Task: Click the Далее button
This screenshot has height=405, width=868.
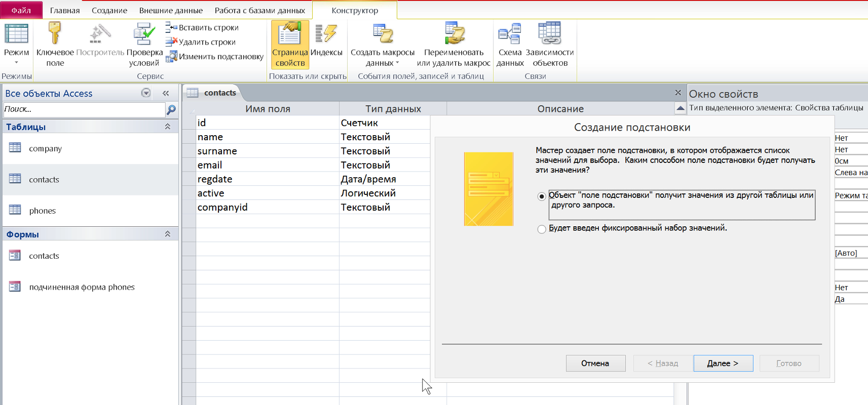Action: click(723, 363)
